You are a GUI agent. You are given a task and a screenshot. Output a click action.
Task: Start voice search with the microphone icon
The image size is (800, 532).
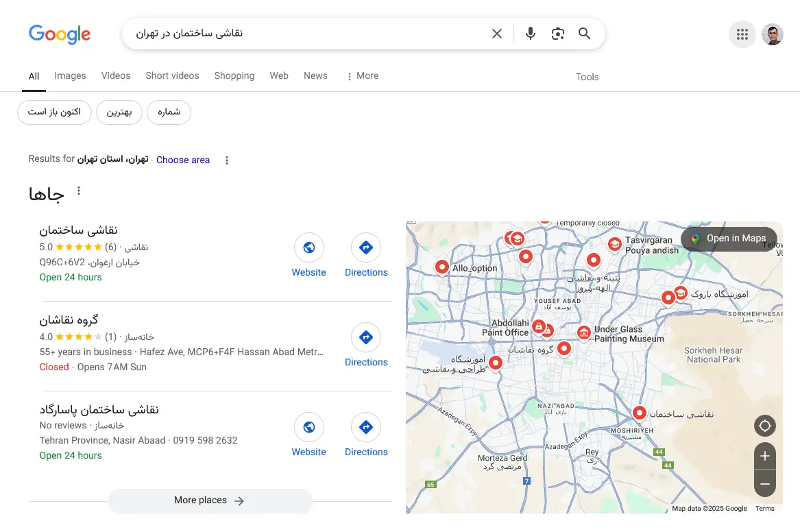pos(530,34)
